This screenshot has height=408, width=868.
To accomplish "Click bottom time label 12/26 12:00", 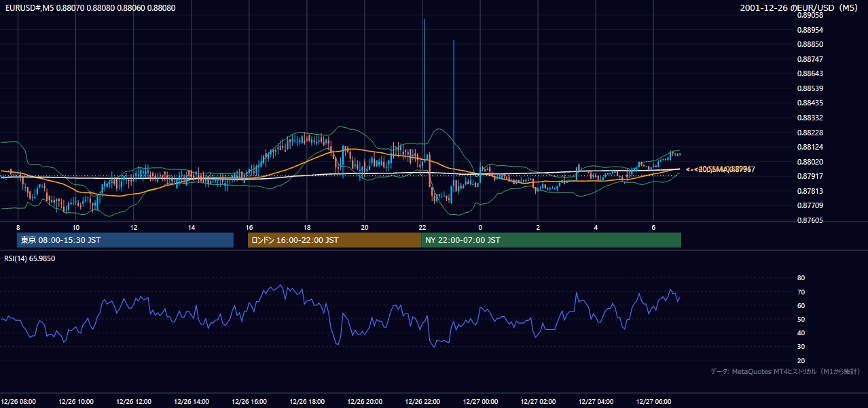I will coord(134,402).
